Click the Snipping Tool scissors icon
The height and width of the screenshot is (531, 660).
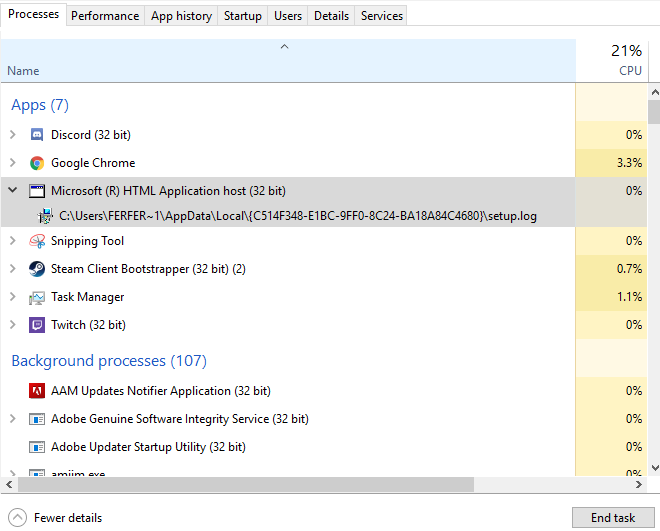(x=37, y=241)
